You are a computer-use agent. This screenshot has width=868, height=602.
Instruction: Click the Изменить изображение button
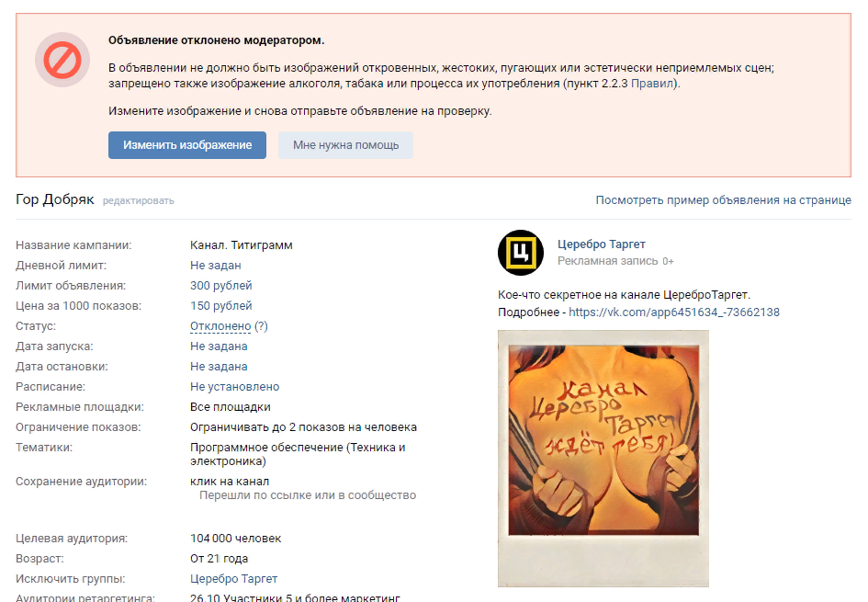[187, 145]
